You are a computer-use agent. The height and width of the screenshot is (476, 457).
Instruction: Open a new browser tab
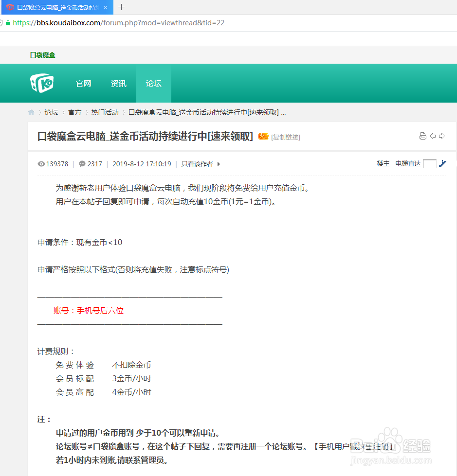pos(121,7)
